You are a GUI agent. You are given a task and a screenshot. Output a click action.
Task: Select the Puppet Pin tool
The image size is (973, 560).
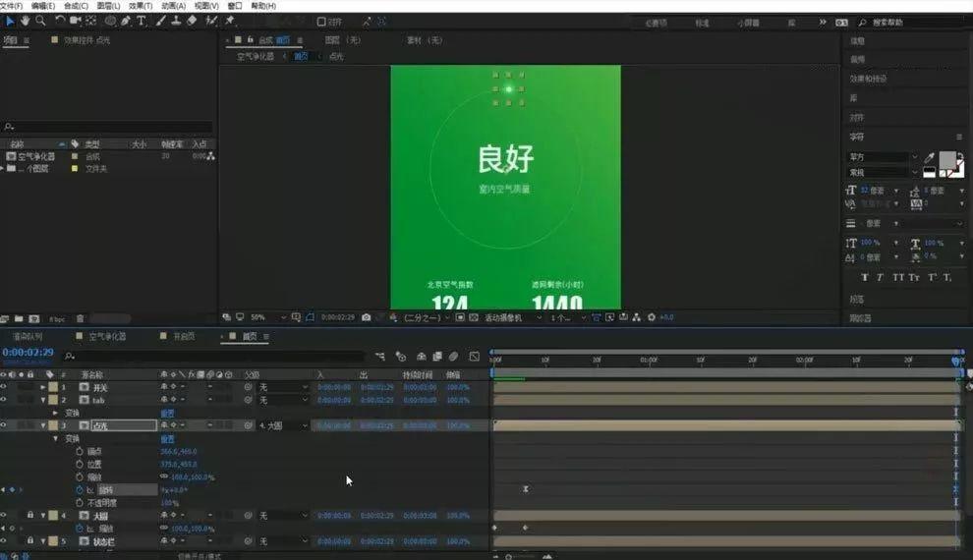click(x=230, y=21)
